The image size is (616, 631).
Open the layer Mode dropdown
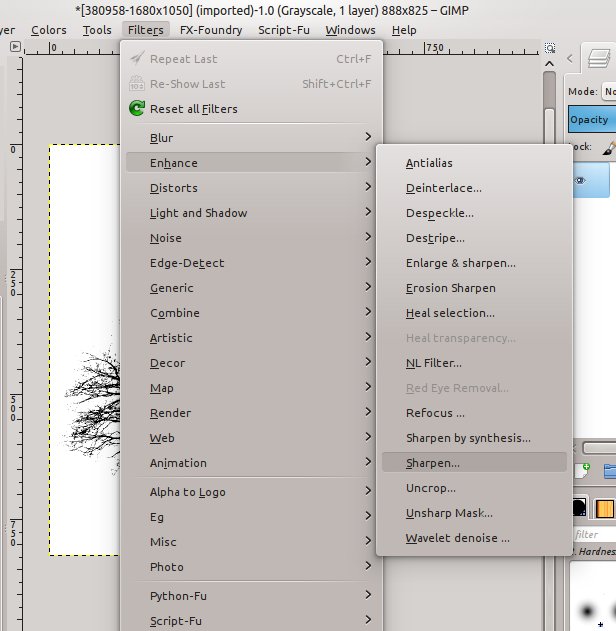pyautogui.click(x=609, y=91)
